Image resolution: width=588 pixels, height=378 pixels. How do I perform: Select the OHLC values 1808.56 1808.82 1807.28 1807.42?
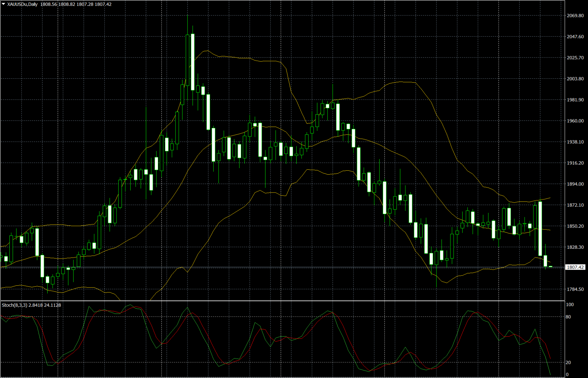click(x=76, y=4)
